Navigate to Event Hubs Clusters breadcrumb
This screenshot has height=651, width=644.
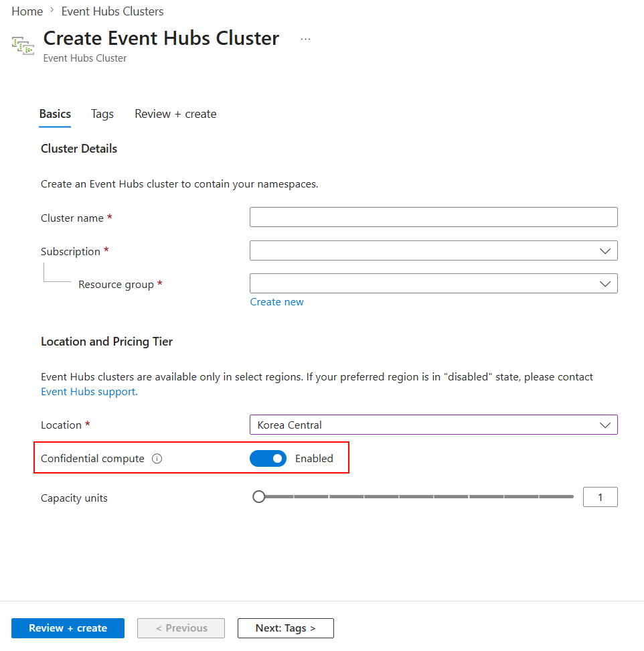click(x=112, y=11)
